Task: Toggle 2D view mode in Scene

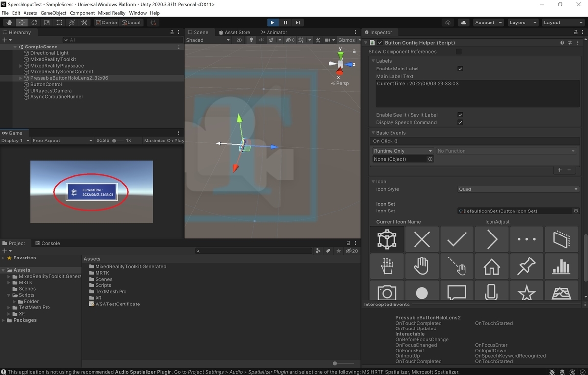Action: (239, 40)
